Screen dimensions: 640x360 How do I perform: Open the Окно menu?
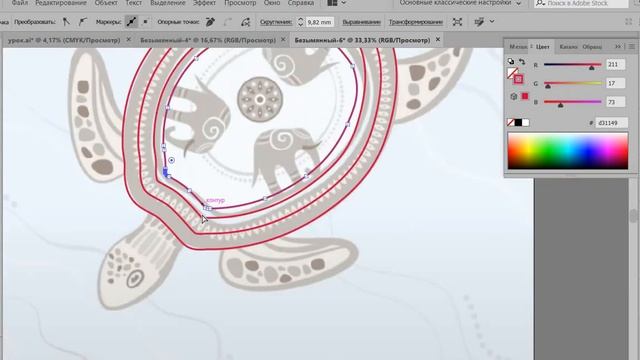[x=272, y=3]
